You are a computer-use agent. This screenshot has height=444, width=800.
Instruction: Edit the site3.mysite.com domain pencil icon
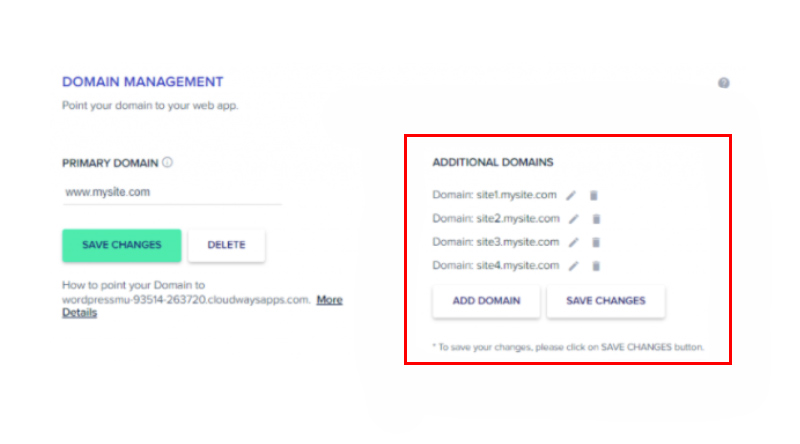click(x=574, y=242)
